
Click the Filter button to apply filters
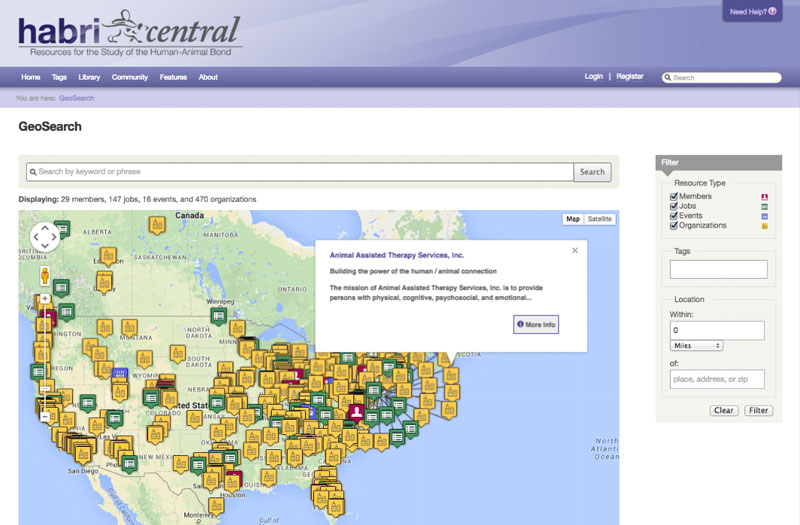click(759, 410)
